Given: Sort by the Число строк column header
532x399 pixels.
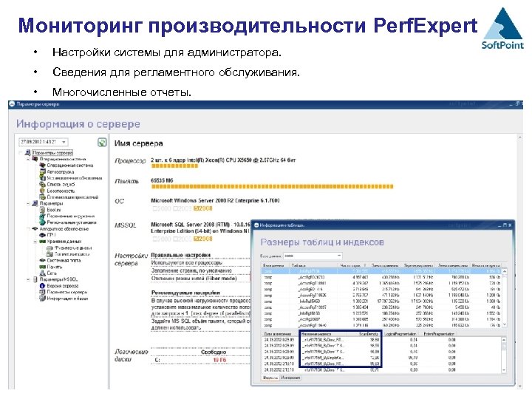Looking at the screenshot, I should point(353,265).
